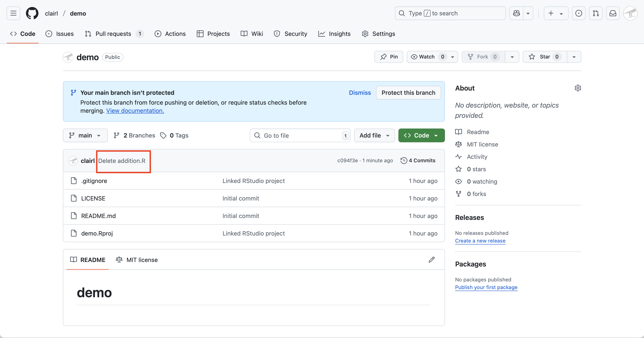Open the hamburger navigation menu
This screenshot has height=338, width=644.
pos(13,13)
